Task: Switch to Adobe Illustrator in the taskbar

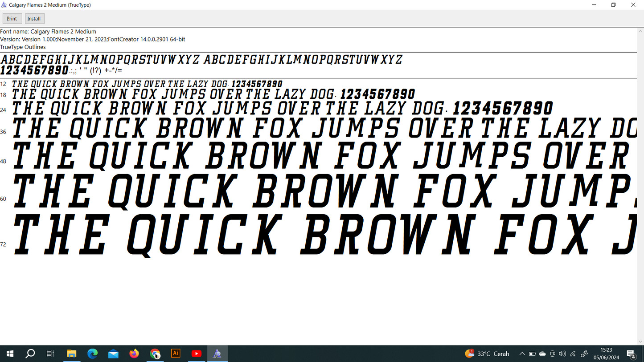Action: [176, 354]
